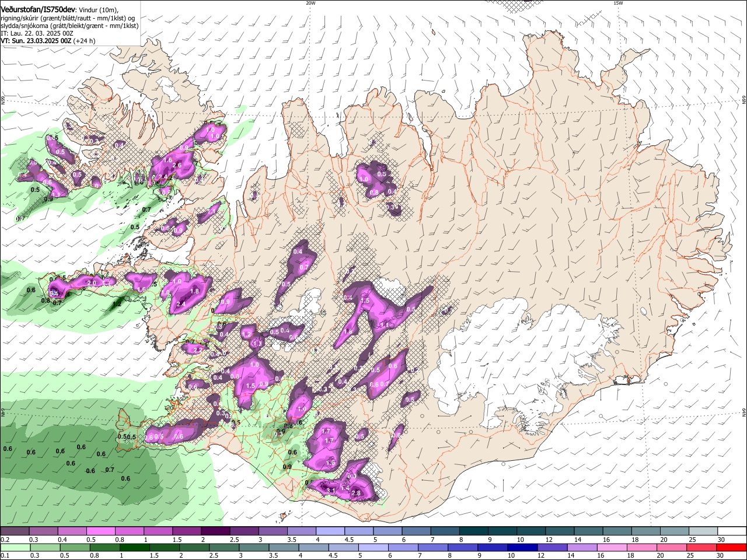Click the 'rigning/skúrir' legend description line
The image size is (747, 560).
(68, 18)
